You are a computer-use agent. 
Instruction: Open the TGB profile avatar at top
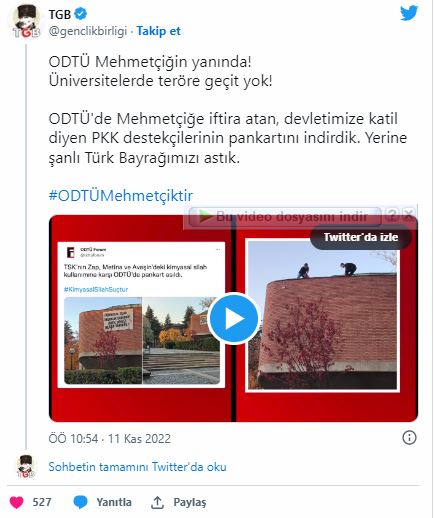click(x=26, y=21)
